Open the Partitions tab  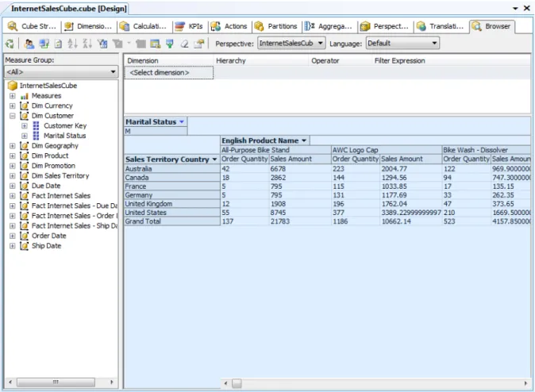(276, 26)
